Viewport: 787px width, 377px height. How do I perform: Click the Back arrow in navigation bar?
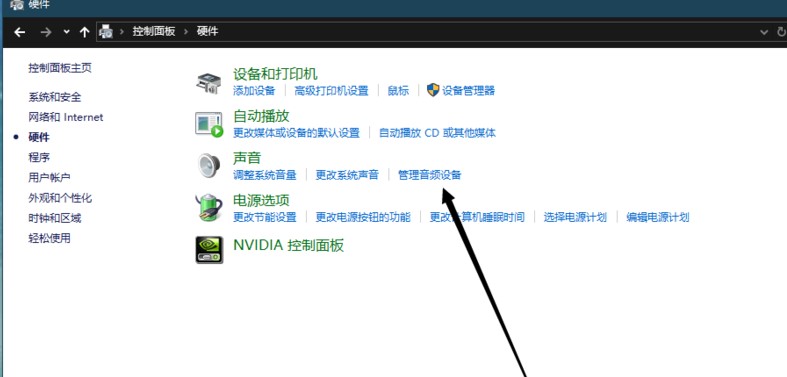[20, 32]
